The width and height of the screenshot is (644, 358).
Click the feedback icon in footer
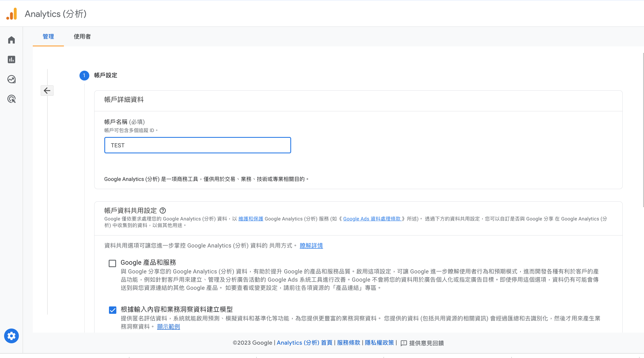click(x=404, y=343)
